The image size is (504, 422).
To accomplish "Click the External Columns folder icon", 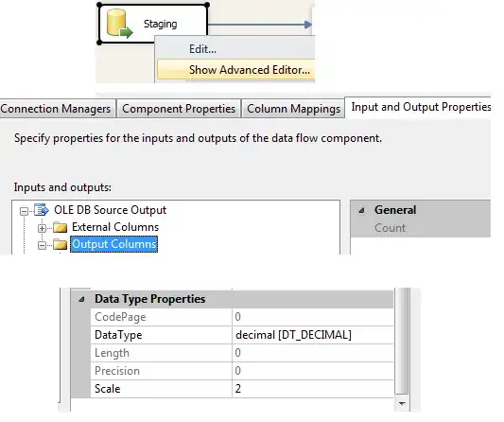I will (61, 227).
